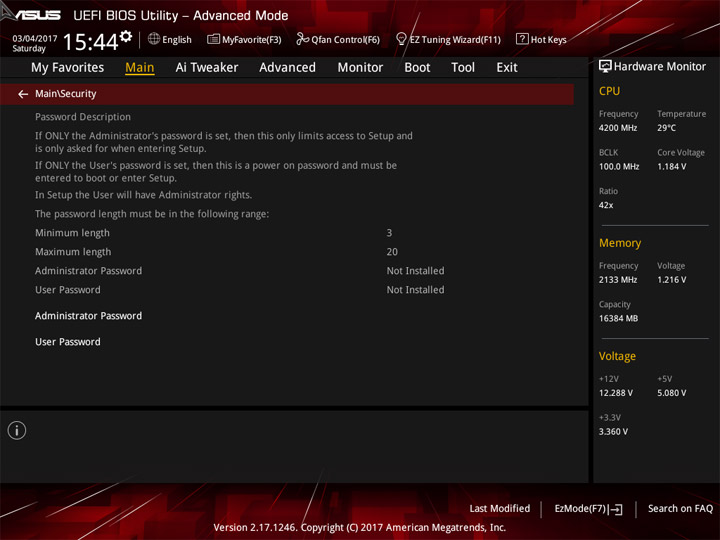Image resolution: width=720 pixels, height=540 pixels.
Task: Click the Voltage section heading
Action: [617, 356]
